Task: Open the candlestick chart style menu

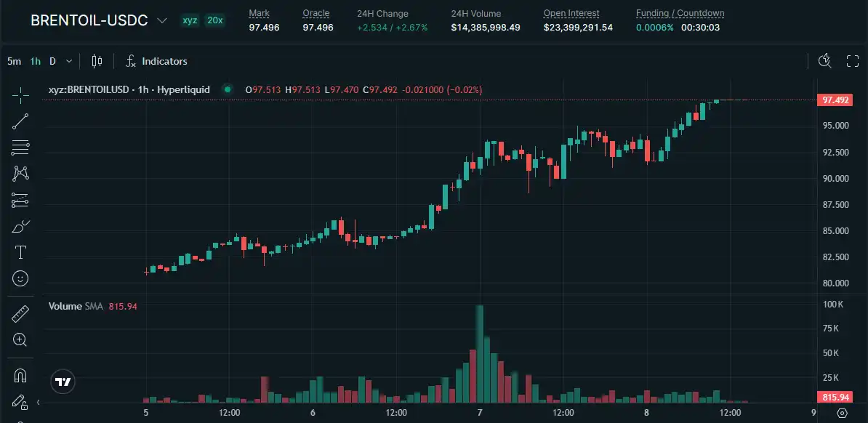Action: pos(97,61)
